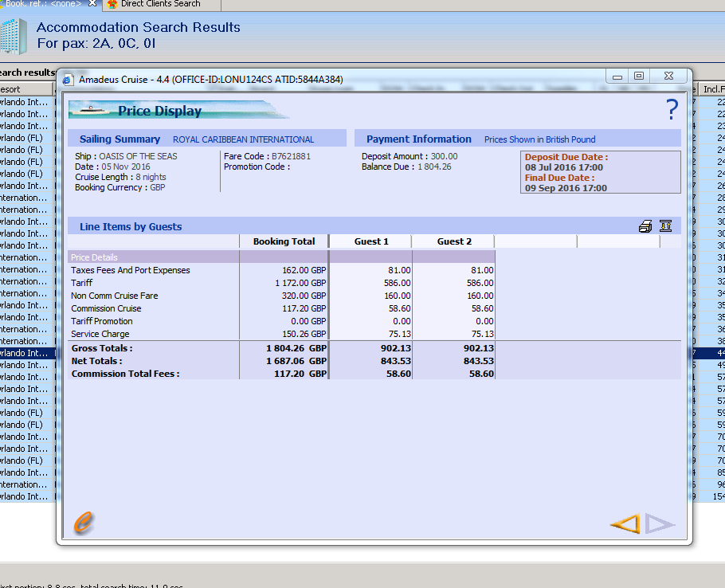This screenshot has height=588, width=725.
Task: Select the Book. ref. <none> tab
Action: (x=43, y=4)
